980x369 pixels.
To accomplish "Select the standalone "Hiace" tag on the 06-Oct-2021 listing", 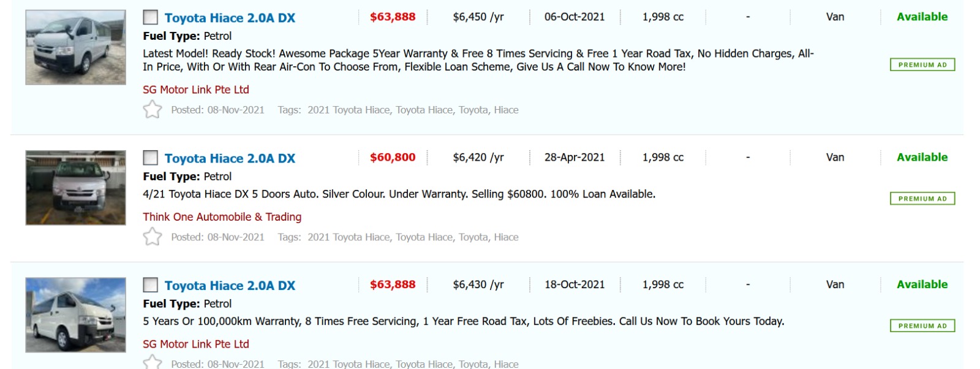I will click(x=506, y=110).
